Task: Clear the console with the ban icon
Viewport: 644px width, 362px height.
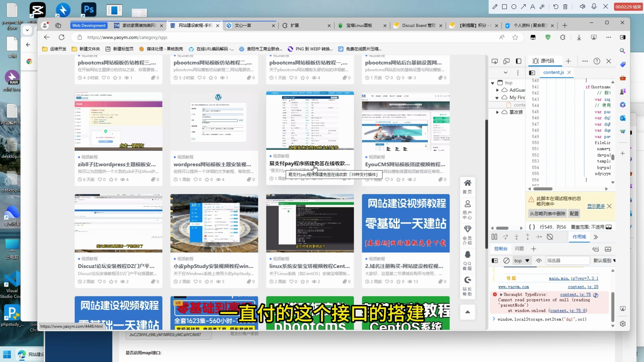Action: pyautogui.click(x=506, y=261)
